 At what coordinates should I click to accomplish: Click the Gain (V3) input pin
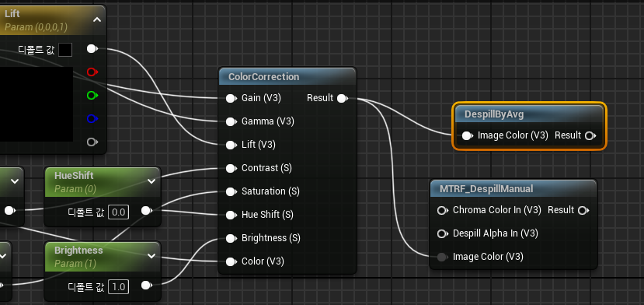(x=231, y=98)
